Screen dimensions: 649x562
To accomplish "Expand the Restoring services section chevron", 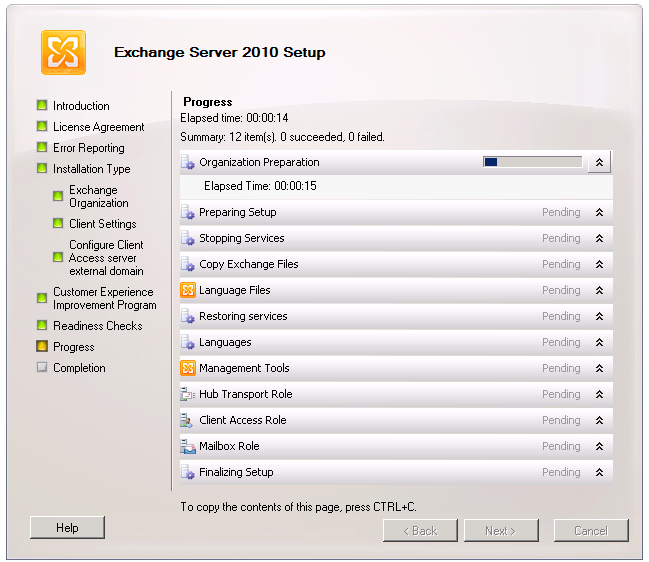I will [599, 317].
